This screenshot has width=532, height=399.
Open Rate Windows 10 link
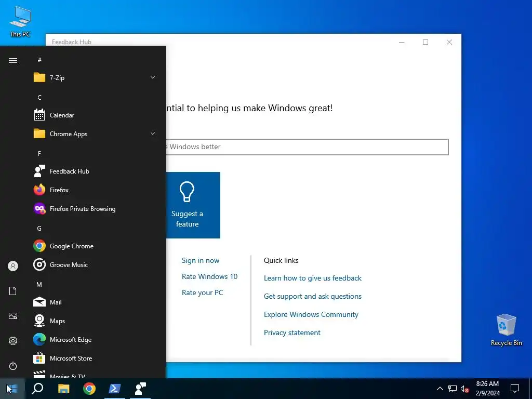(210, 276)
